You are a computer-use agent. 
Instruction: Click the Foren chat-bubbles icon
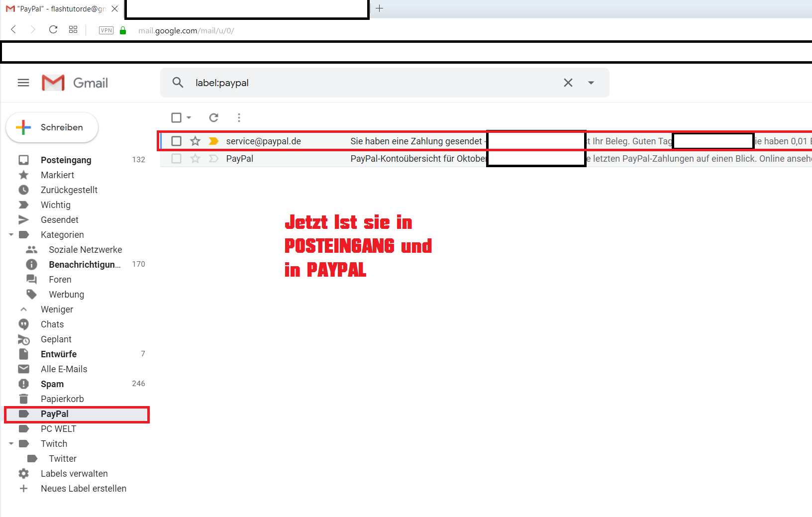pyautogui.click(x=31, y=279)
